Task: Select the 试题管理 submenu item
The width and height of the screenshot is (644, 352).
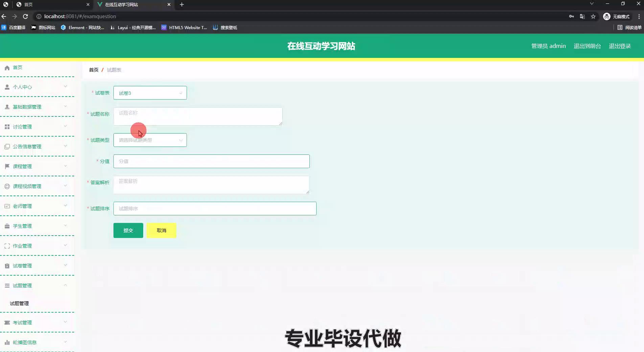Action: (19, 303)
